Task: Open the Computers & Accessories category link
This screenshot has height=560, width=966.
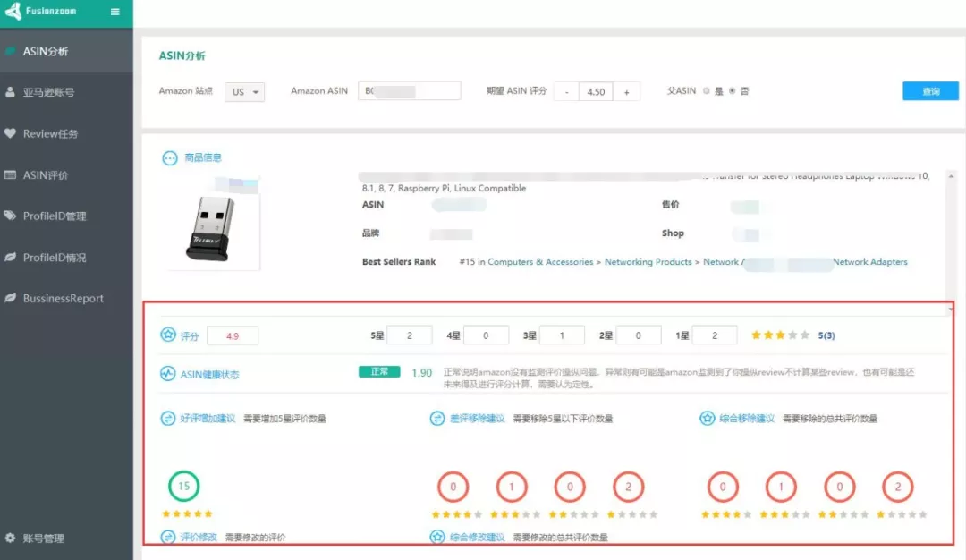Action: point(540,262)
